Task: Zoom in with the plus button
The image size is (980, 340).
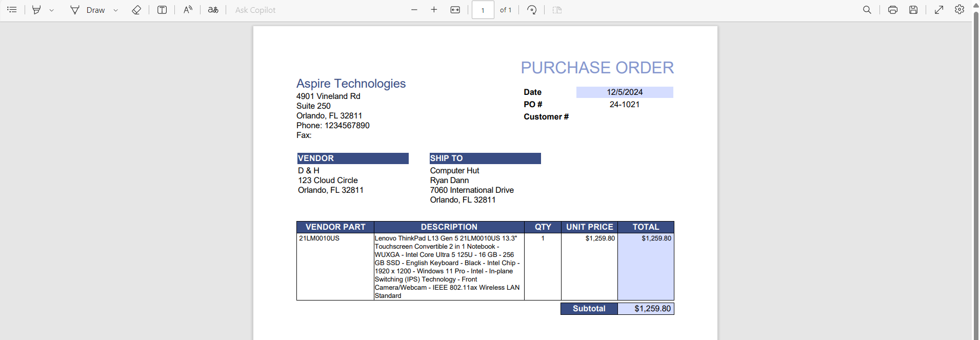Action: point(434,10)
